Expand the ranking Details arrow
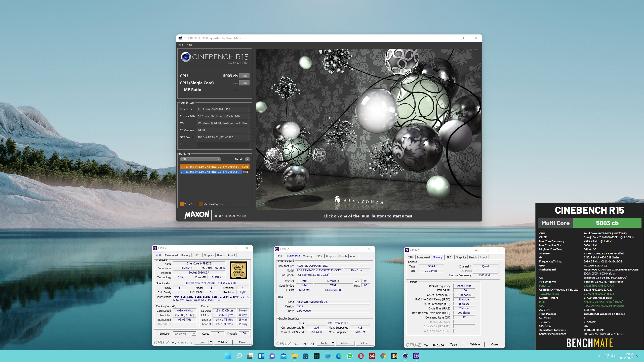The image size is (644, 362). click(248, 159)
